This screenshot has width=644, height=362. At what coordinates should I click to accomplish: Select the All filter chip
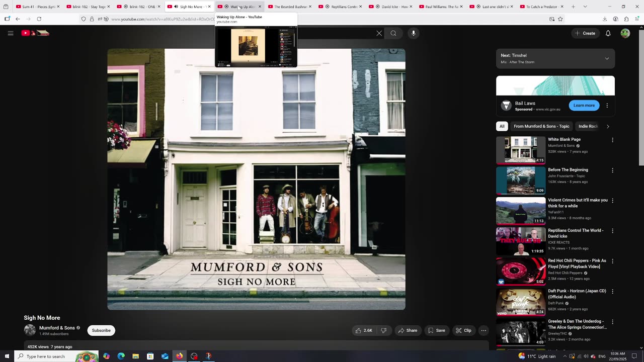pos(502,126)
